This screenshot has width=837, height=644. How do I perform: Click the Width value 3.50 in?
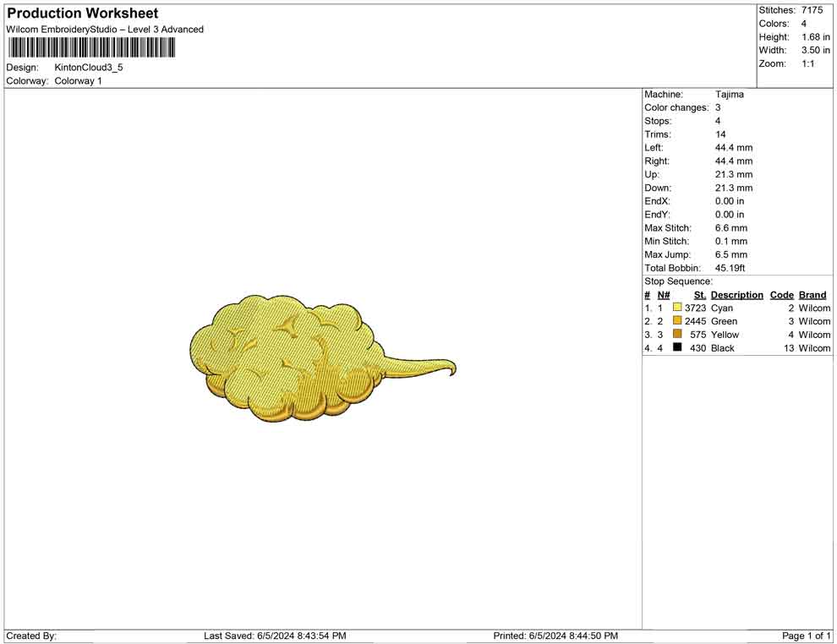click(x=816, y=50)
